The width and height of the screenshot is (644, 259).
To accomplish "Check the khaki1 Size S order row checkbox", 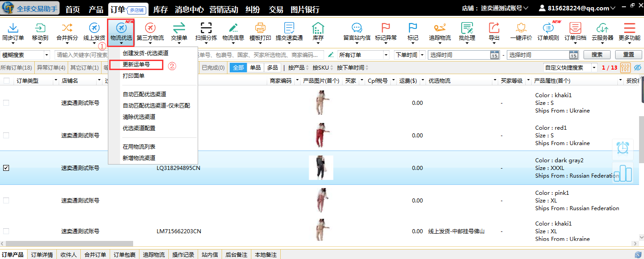I will 6,103.
